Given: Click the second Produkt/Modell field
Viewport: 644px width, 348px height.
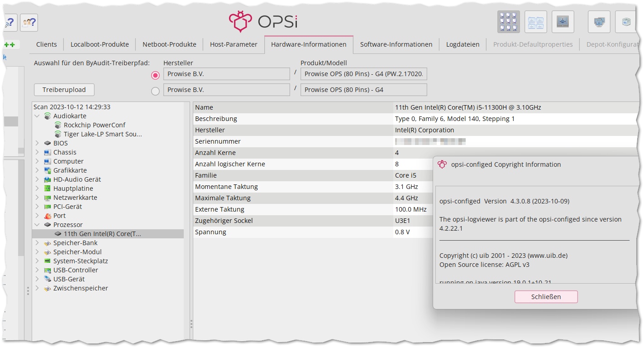Looking at the screenshot, I should tap(364, 90).
